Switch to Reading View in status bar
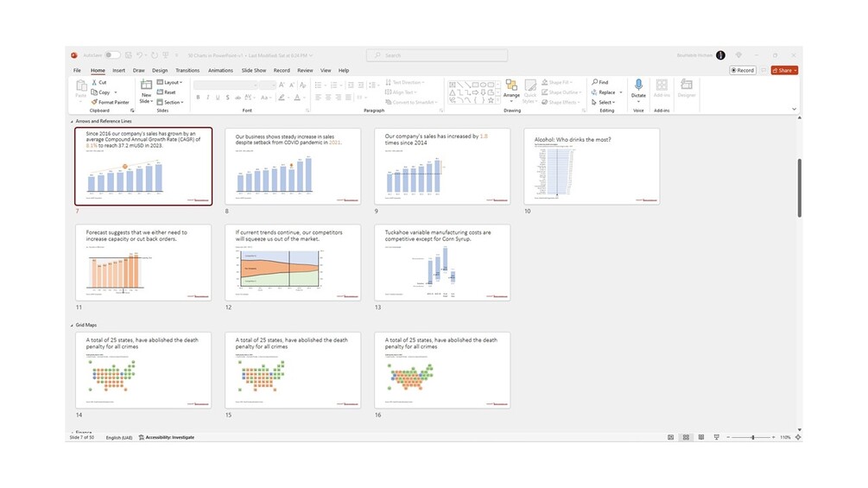This screenshot has width=868, height=488. (701, 438)
